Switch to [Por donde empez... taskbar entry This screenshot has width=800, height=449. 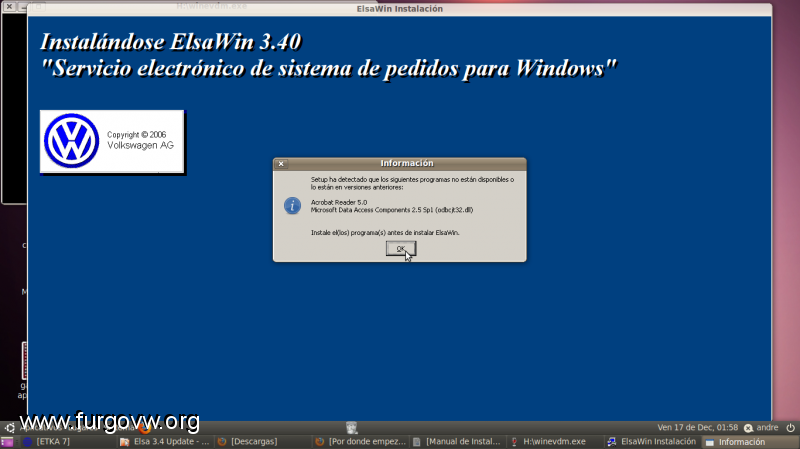(360, 442)
